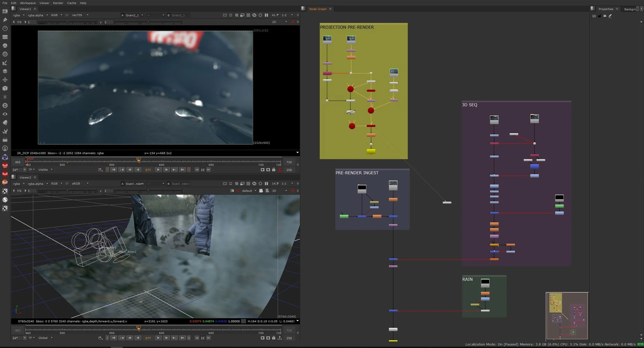Switch to the Node Graph tab
Screen dimensions: 644x348
318,9
